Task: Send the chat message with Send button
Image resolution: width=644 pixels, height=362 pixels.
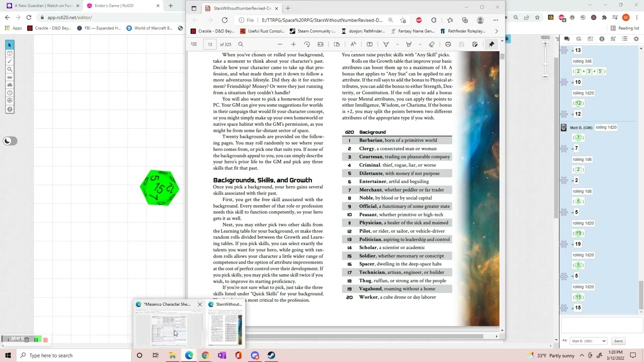Action: 618,341
